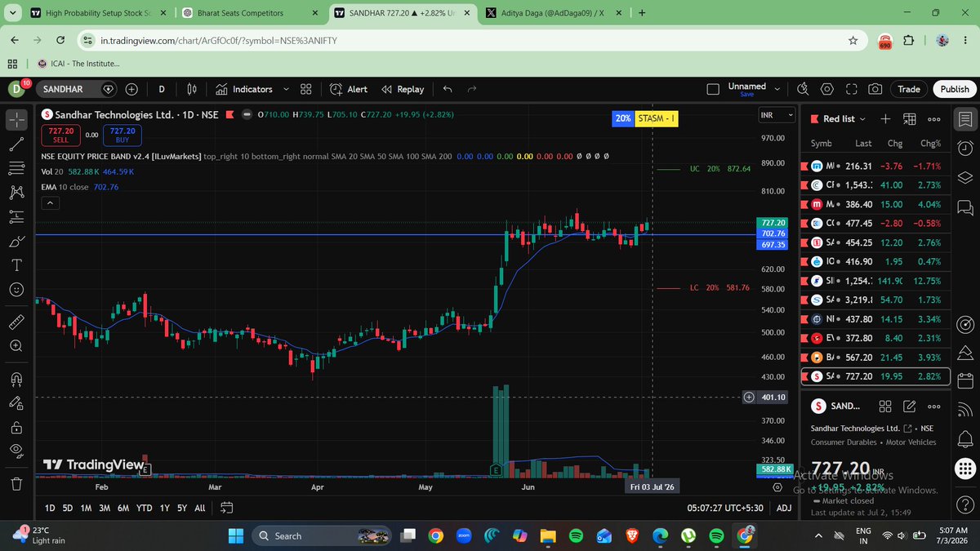Image resolution: width=980 pixels, height=551 pixels.
Task: Click the compare or add symbol plus icon
Action: point(132,89)
